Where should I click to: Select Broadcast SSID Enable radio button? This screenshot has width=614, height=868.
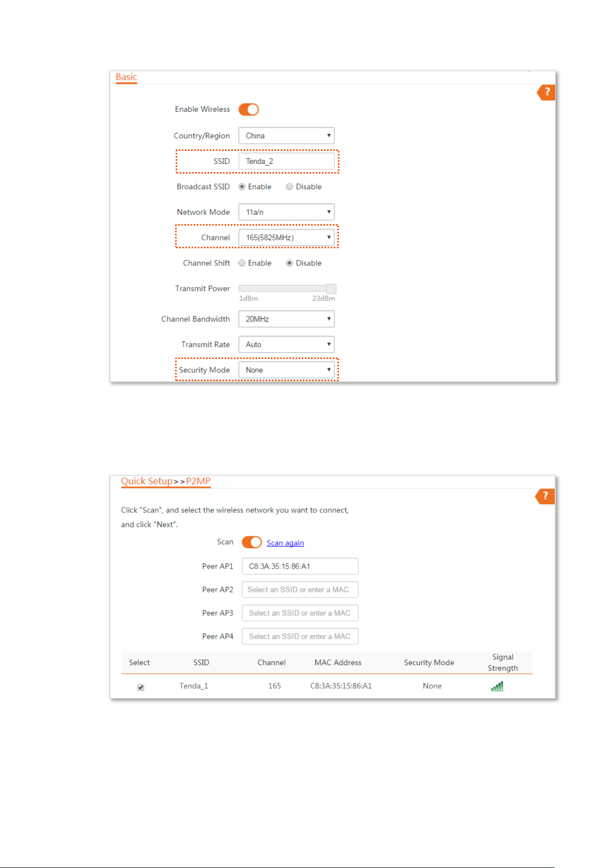[x=242, y=187]
